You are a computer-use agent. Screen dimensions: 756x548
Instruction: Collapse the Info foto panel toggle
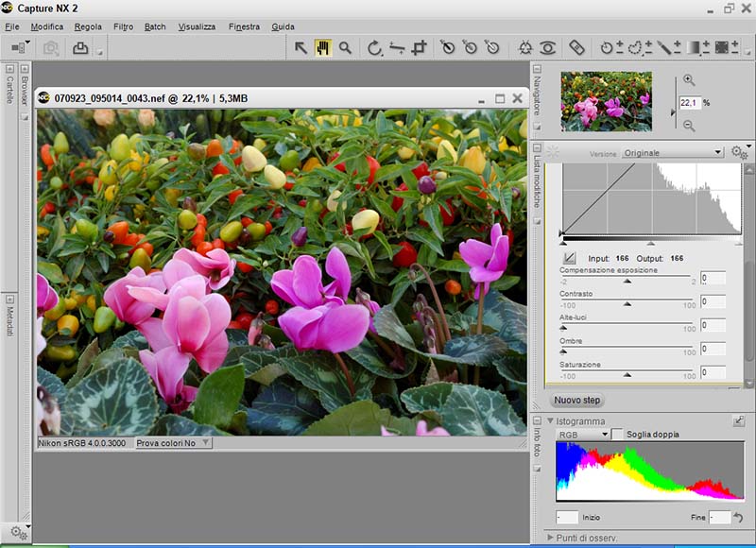[537, 420]
